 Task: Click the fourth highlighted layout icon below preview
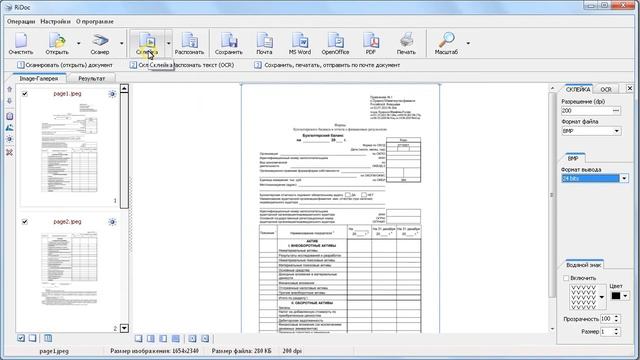pos(176,338)
